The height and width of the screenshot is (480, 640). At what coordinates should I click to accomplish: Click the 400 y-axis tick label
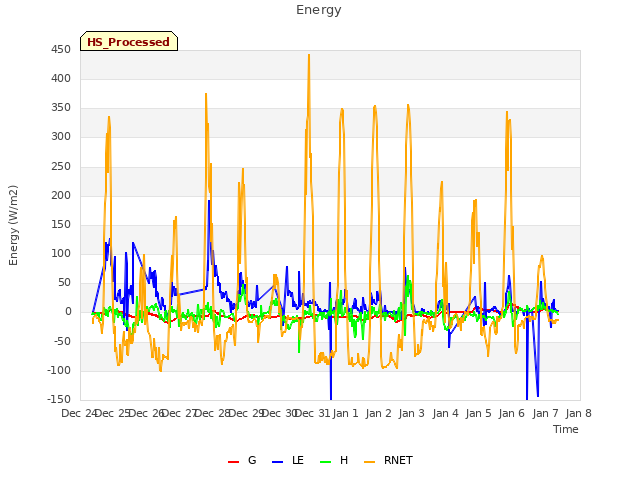click(x=61, y=78)
